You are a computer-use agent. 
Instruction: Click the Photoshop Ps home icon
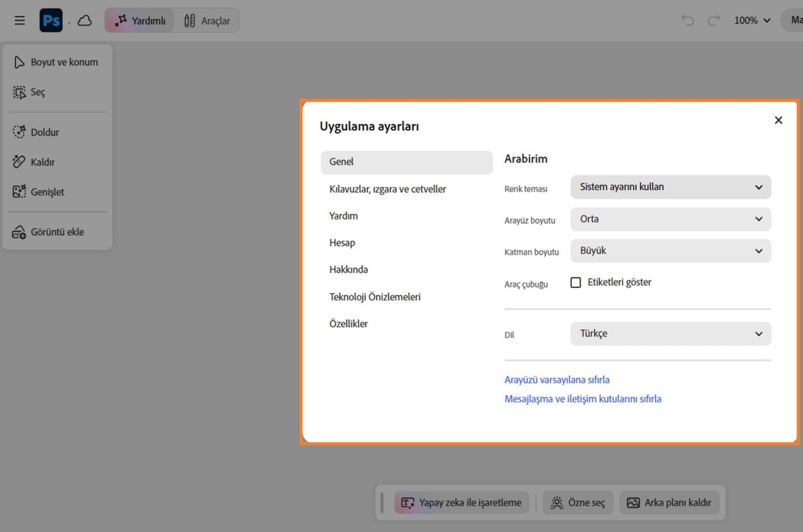[51, 20]
